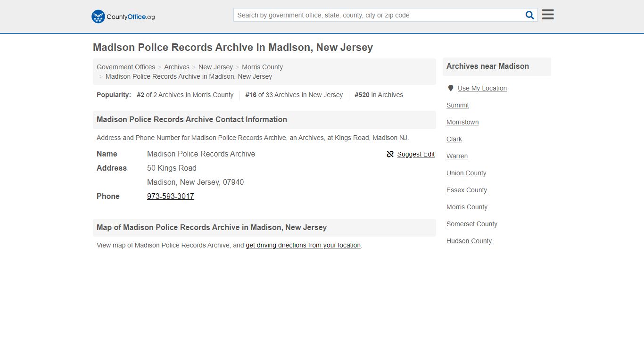Open Clark archives link
Image resolution: width=644 pixels, height=362 pixels.
(x=454, y=139)
